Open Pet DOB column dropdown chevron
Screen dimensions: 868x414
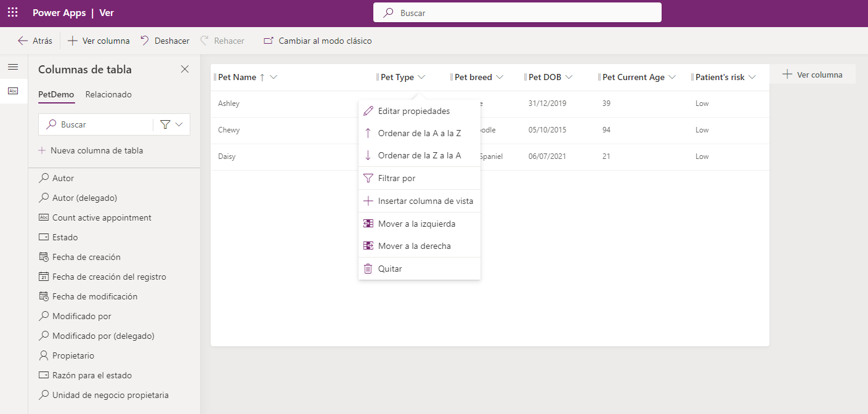(x=569, y=77)
